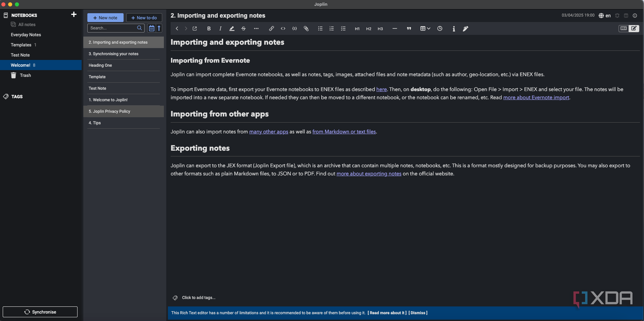Insert the current date and time

(440, 29)
